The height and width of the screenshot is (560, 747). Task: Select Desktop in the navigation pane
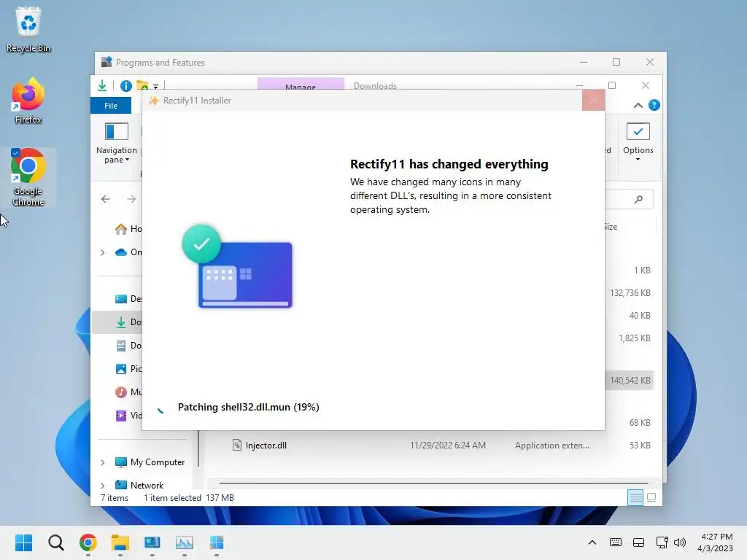pos(128,299)
